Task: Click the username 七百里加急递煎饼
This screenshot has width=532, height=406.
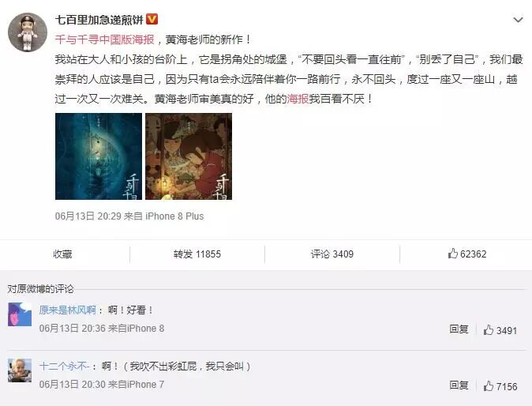Action: coord(99,20)
